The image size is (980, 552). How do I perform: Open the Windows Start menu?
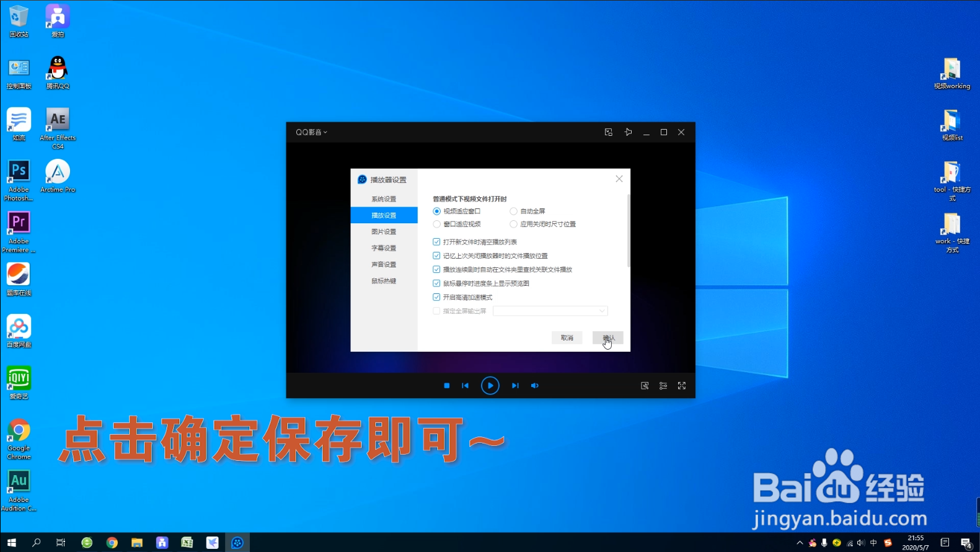click(12, 543)
